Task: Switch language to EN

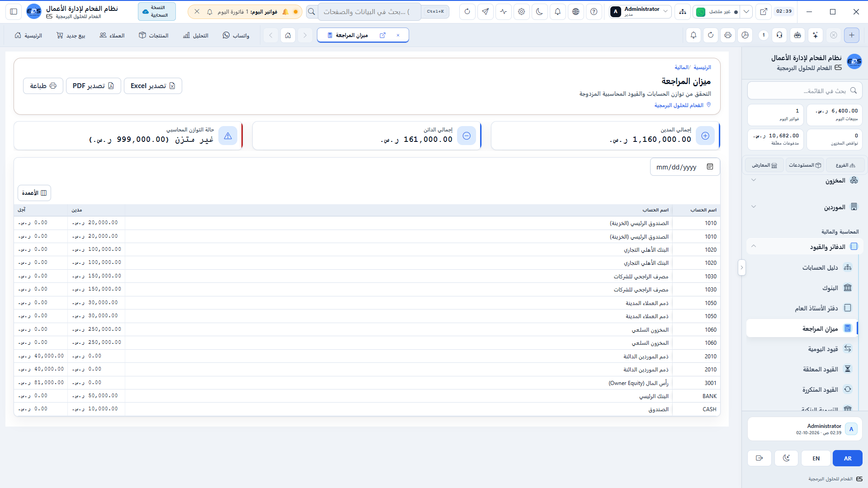Action: click(x=816, y=458)
